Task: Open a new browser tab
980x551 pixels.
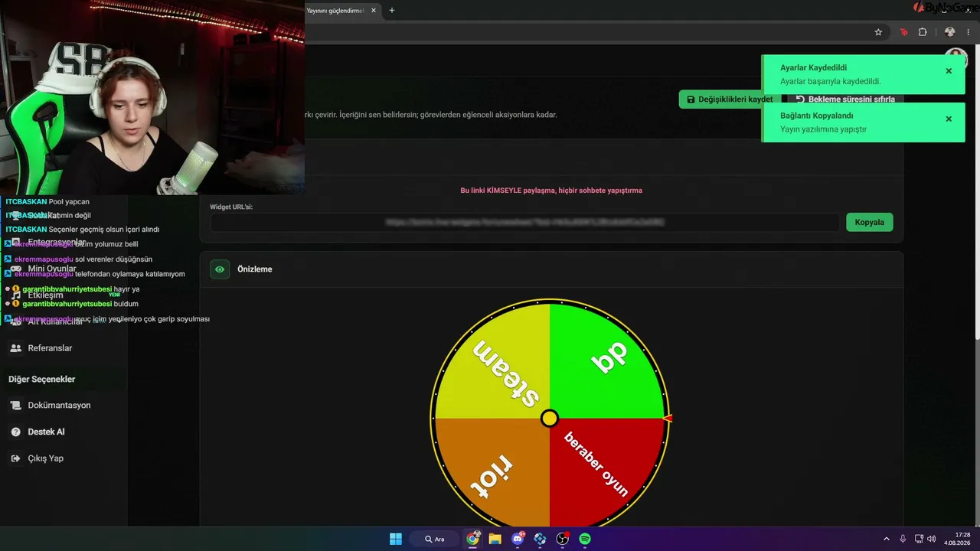Action: (392, 11)
